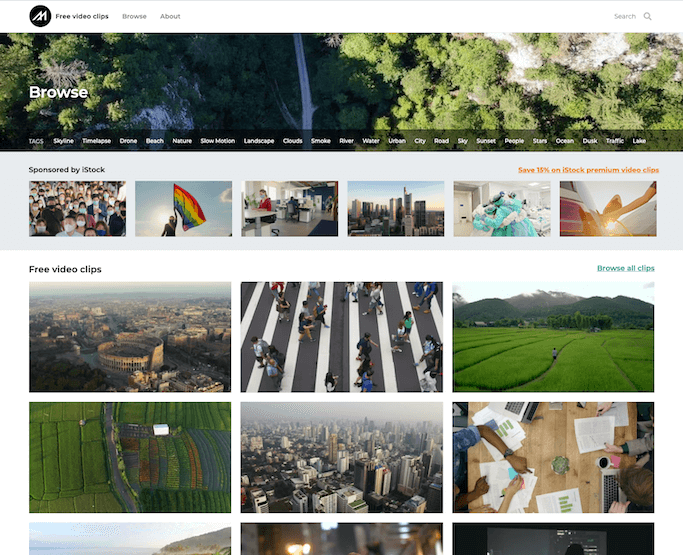The width and height of the screenshot is (683, 555).
Task: Select the Road tag
Action: (441, 141)
